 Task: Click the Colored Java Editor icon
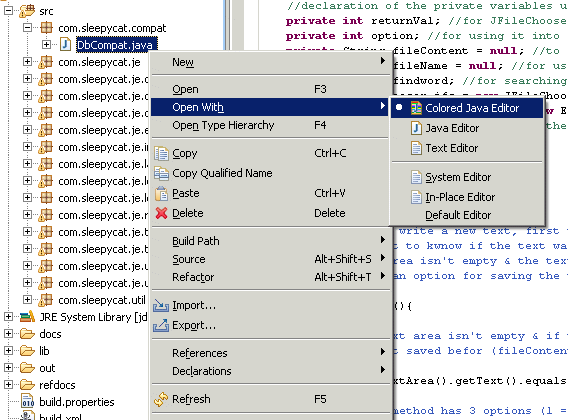coord(416,108)
